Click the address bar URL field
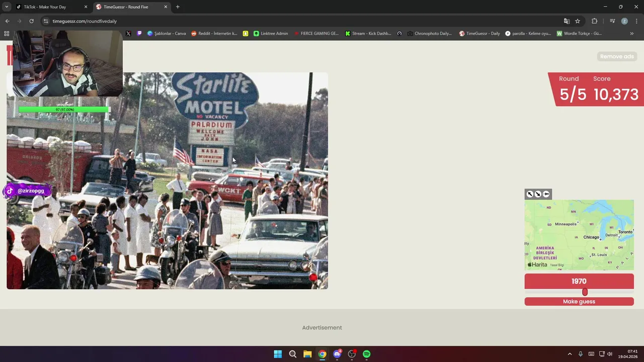Screen dimensions: 644x362 pyautogui.click(x=302, y=21)
